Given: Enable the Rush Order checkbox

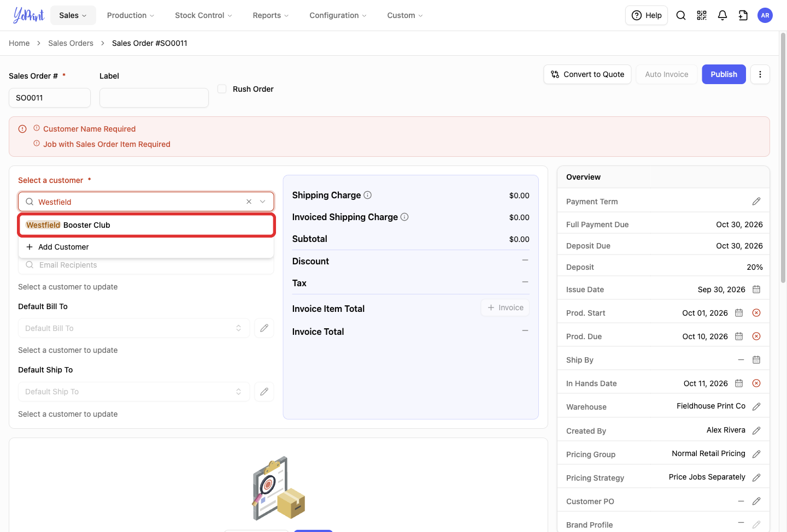Looking at the screenshot, I should click(x=222, y=88).
